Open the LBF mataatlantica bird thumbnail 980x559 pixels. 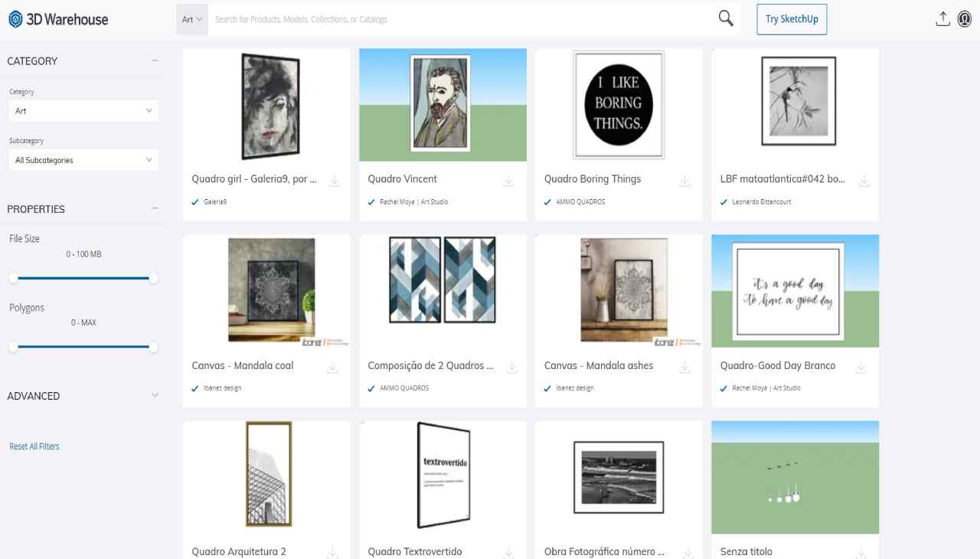(x=795, y=105)
